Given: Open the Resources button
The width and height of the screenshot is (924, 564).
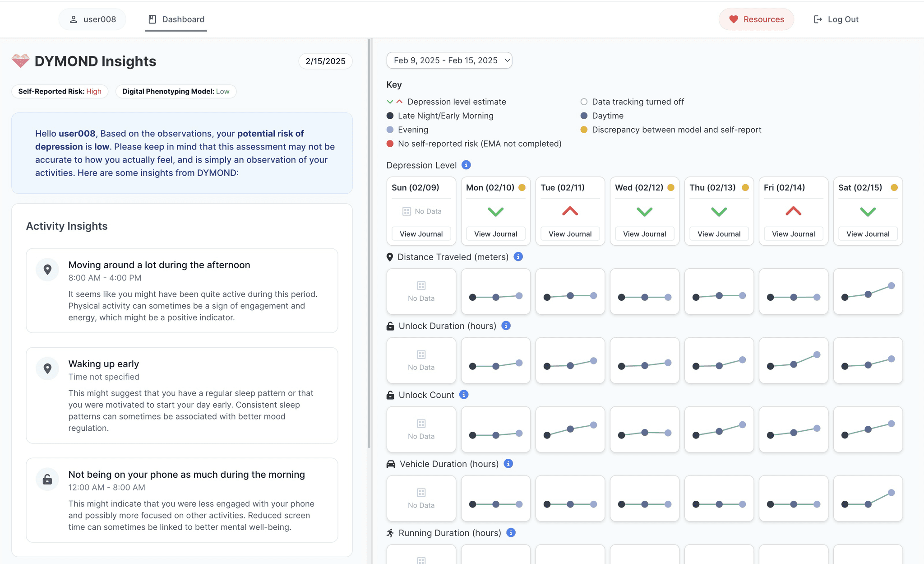Looking at the screenshot, I should [x=757, y=19].
